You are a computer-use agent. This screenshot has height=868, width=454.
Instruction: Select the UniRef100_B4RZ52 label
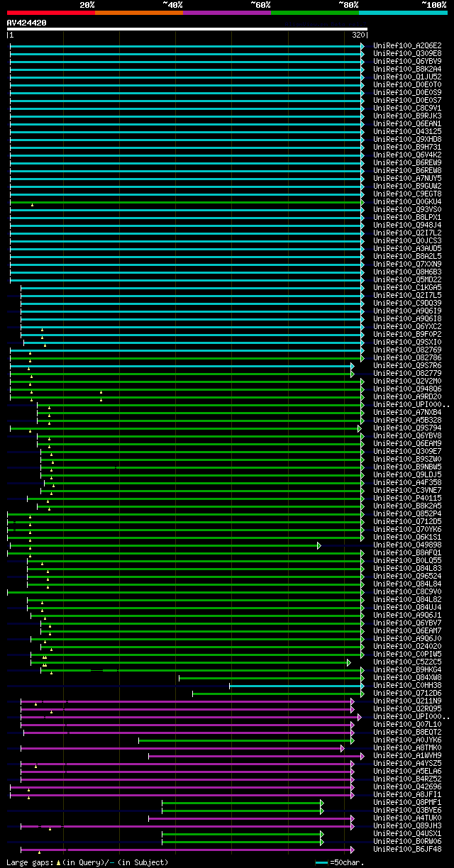407,779
